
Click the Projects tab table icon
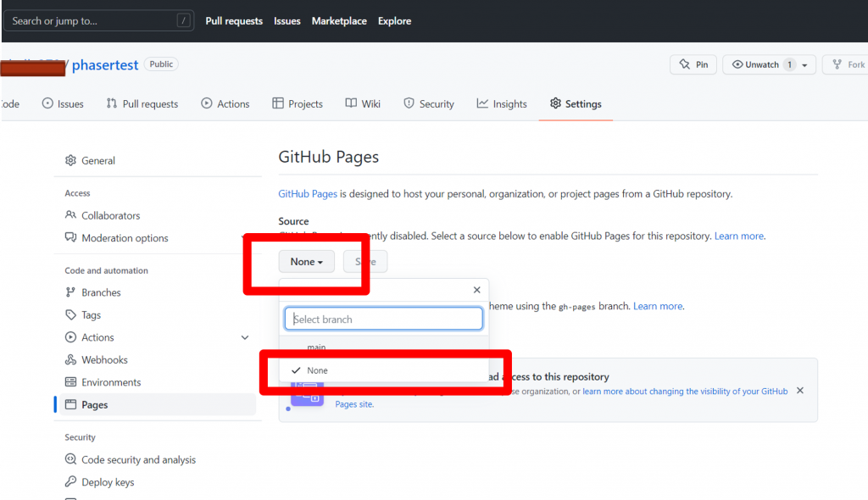(x=278, y=103)
